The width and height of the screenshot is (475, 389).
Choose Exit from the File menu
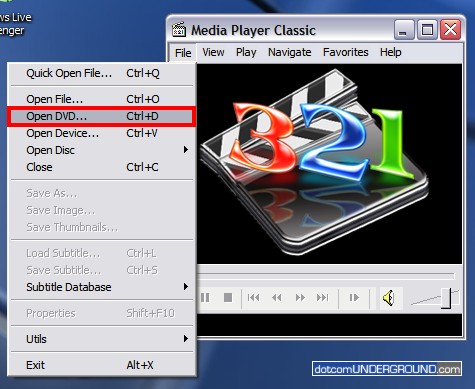coord(101,365)
